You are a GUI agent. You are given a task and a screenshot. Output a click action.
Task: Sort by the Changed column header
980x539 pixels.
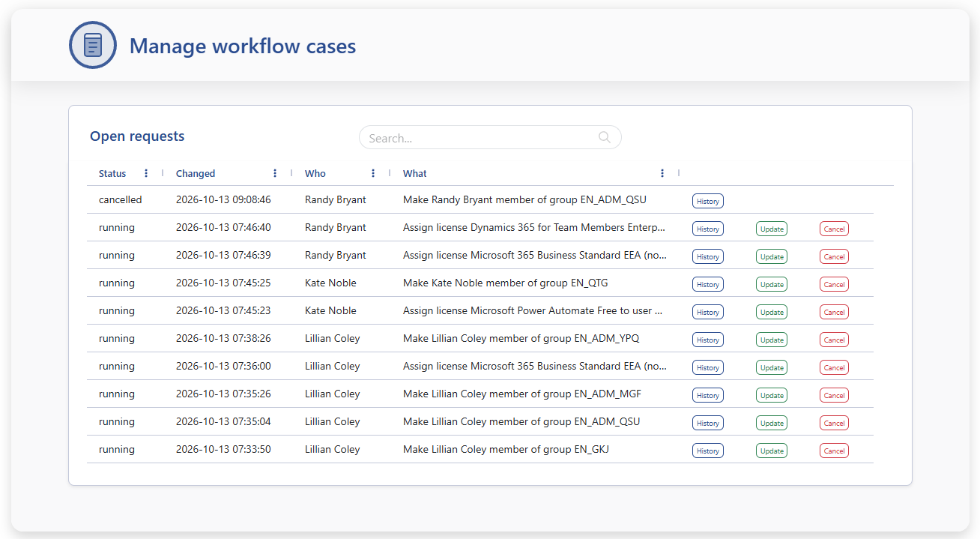[x=196, y=173]
